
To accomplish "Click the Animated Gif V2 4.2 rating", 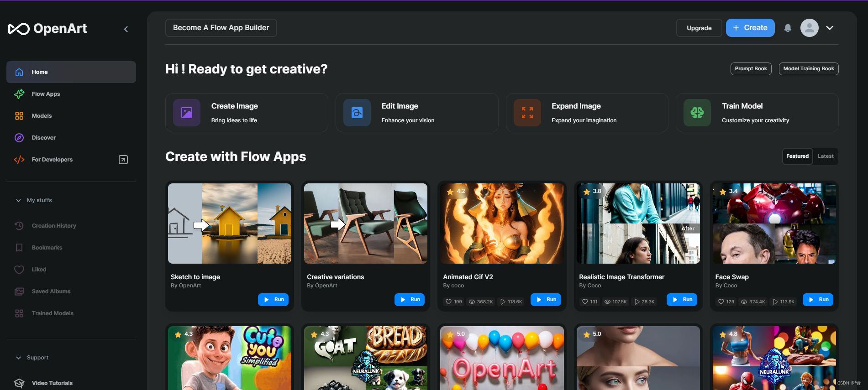I will pos(456,192).
